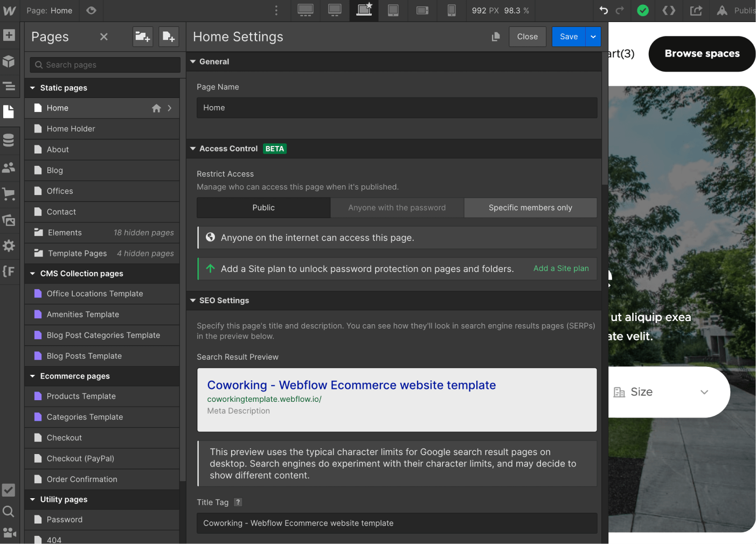Open the Ecommerce cart panel

click(9, 194)
